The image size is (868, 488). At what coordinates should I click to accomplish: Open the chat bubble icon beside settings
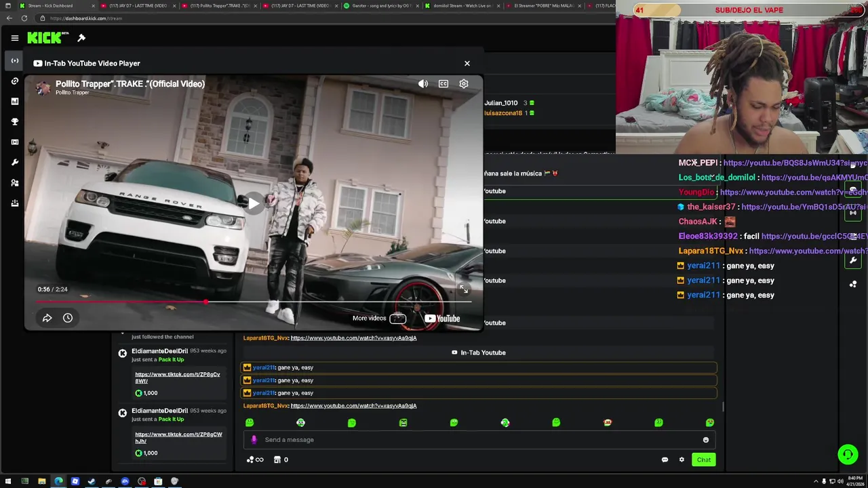(x=665, y=460)
